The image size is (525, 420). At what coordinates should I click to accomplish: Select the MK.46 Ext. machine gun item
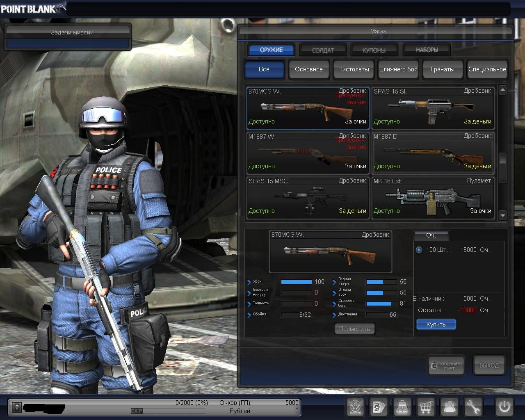pyautogui.click(x=432, y=198)
